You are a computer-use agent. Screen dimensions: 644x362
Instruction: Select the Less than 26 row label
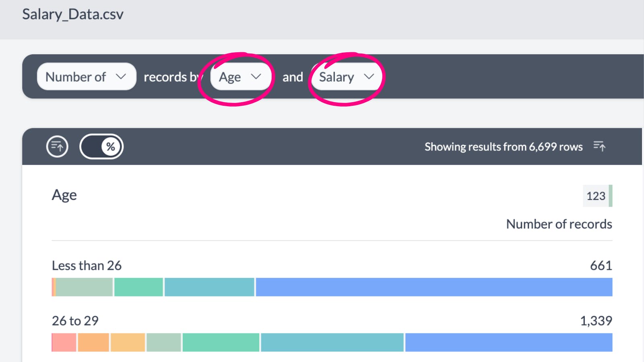tap(87, 265)
